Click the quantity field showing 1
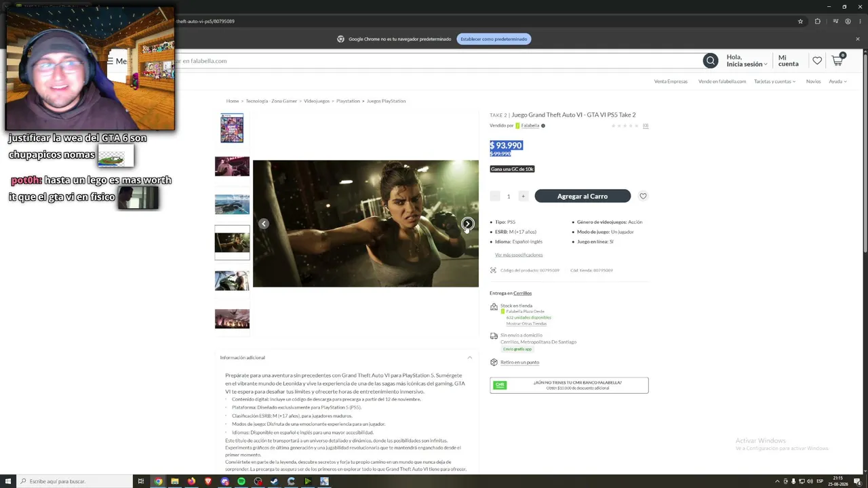The width and height of the screenshot is (868, 488). coord(509,197)
